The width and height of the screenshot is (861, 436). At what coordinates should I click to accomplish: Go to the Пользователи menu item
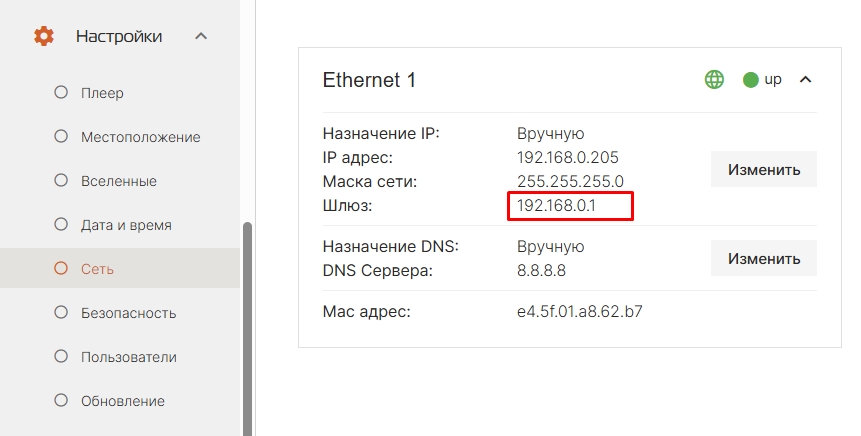[128, 357]
